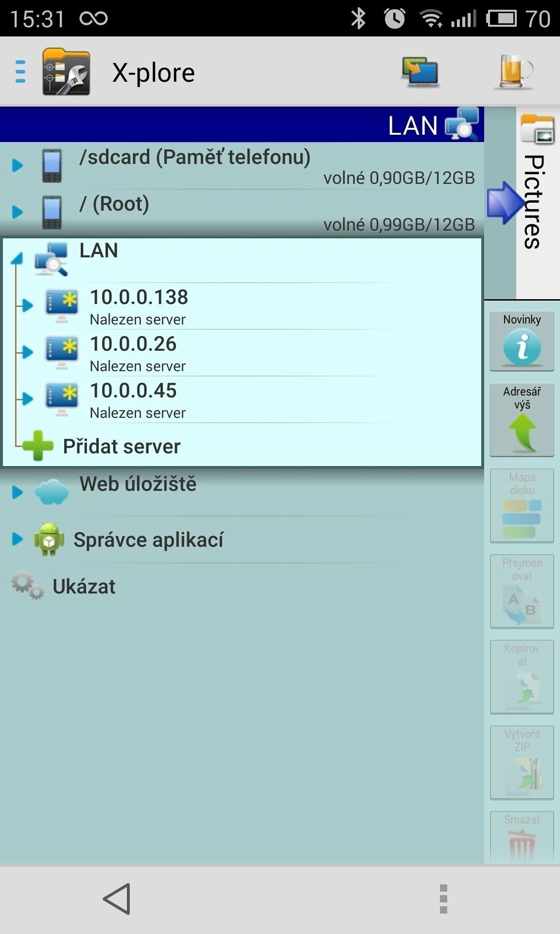This screenshot has width=560, height=934.
Task: Open Ukázat settings gears item
Action: click(x=84, y=586)
